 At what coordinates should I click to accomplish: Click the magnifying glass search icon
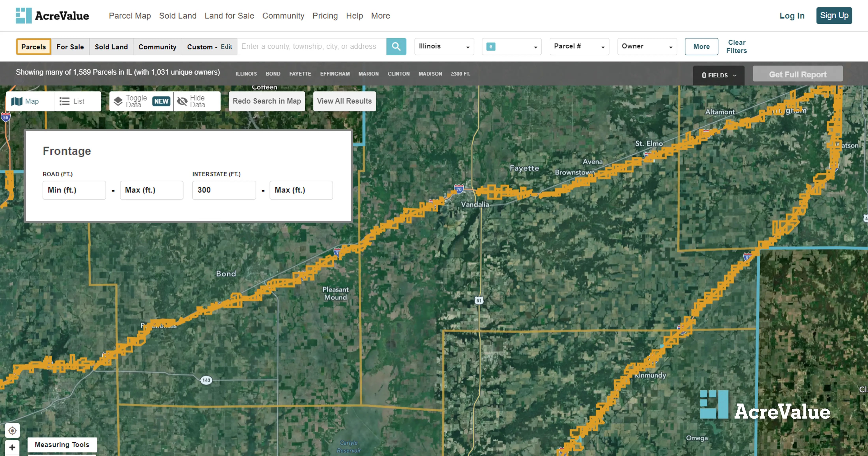coord(396,47)
